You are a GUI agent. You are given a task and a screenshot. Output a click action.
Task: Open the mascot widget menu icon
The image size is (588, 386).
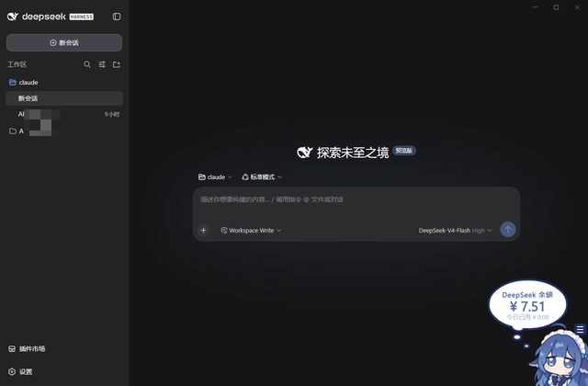pyautogui.click(x=580, y=329)
